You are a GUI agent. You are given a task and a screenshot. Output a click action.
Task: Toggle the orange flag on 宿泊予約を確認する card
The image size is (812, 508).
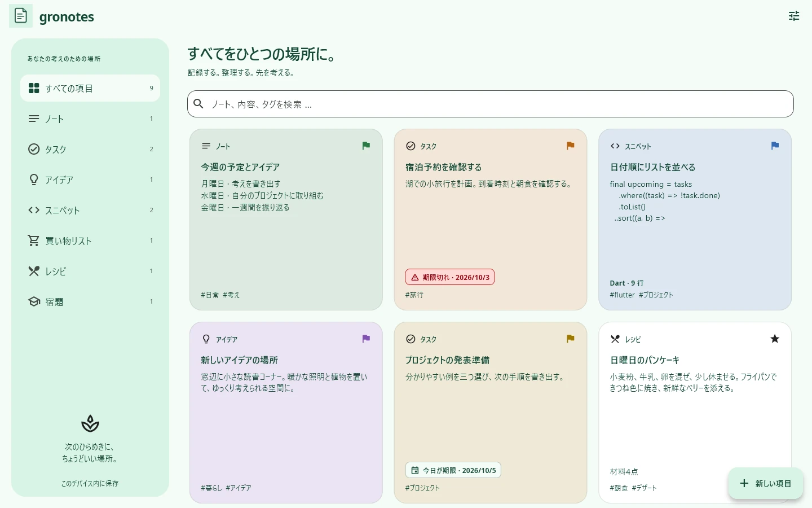click(570, 146)
